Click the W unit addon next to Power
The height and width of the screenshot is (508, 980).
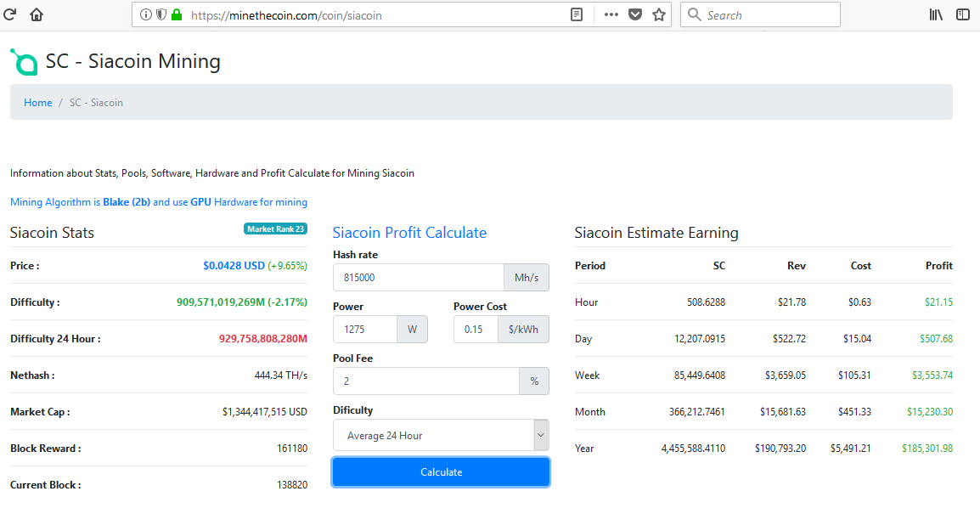tap(413, 330)
